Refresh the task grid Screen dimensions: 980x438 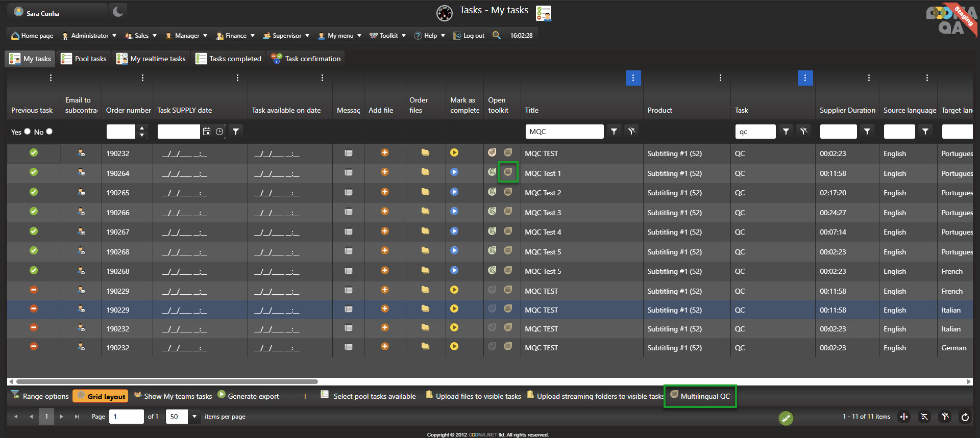(965, 417)
